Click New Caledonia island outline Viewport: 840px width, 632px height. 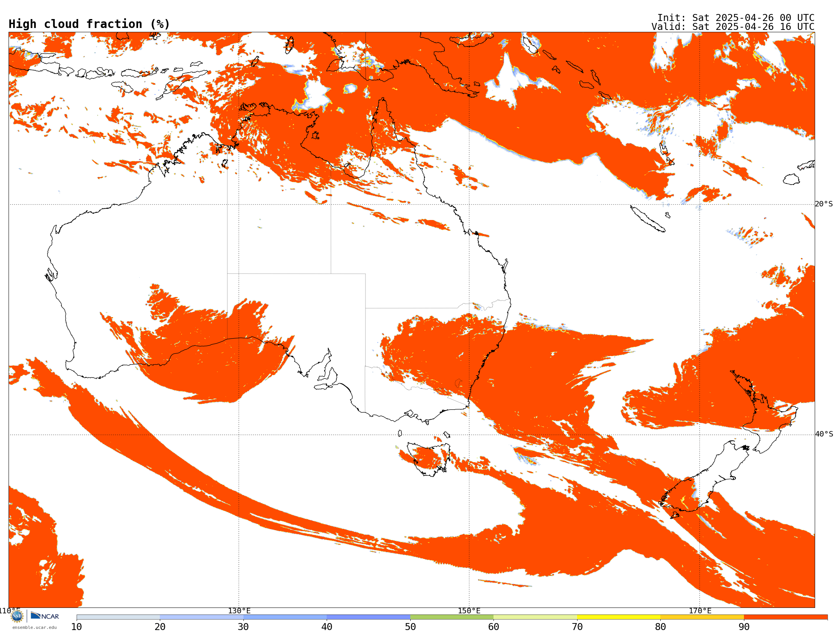647,219
